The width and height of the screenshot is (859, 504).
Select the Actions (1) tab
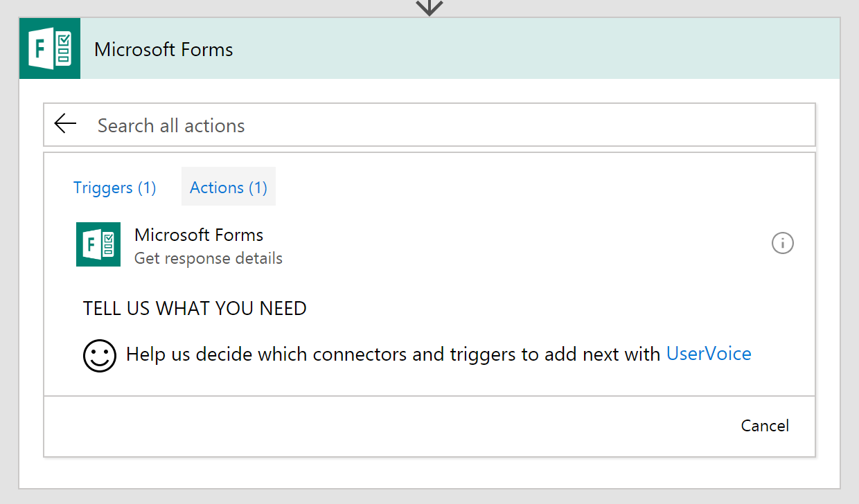click(x=229, y=188)
